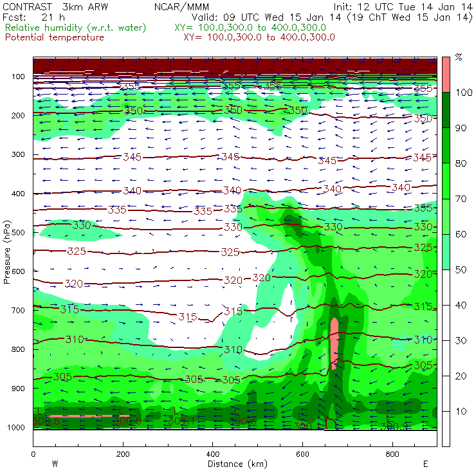Viewport: 476px width, 476px height.
Task: Click the pink above-100% colorbar swatch
Action: click(x=446, y=75)
